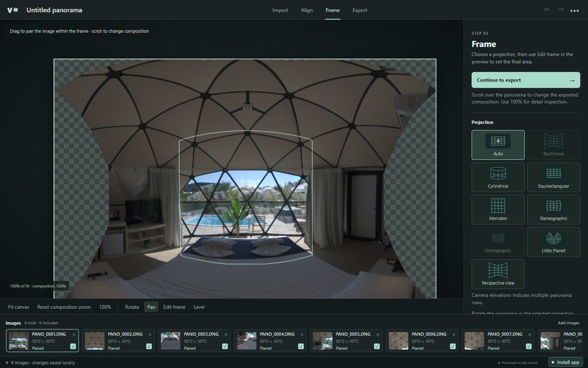Choose the Edit frame tool
This screenshot has height=368, width=588.
pyautogui.click(x=174, y=307)
